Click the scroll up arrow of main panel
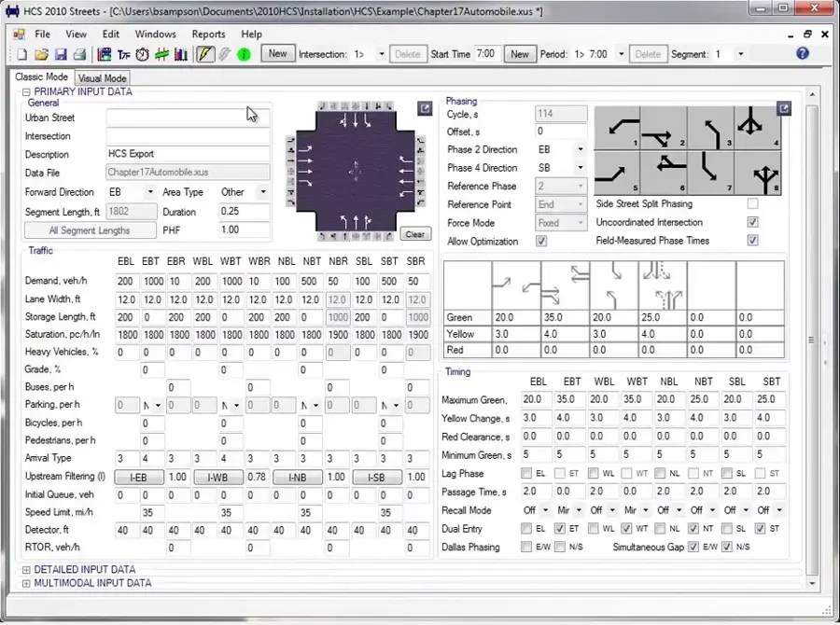Screen dimensions: 840x625 [812, 95]
